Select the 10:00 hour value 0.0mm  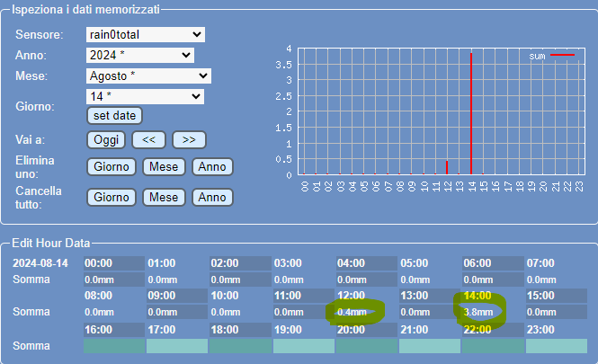[x=240, y=312]
